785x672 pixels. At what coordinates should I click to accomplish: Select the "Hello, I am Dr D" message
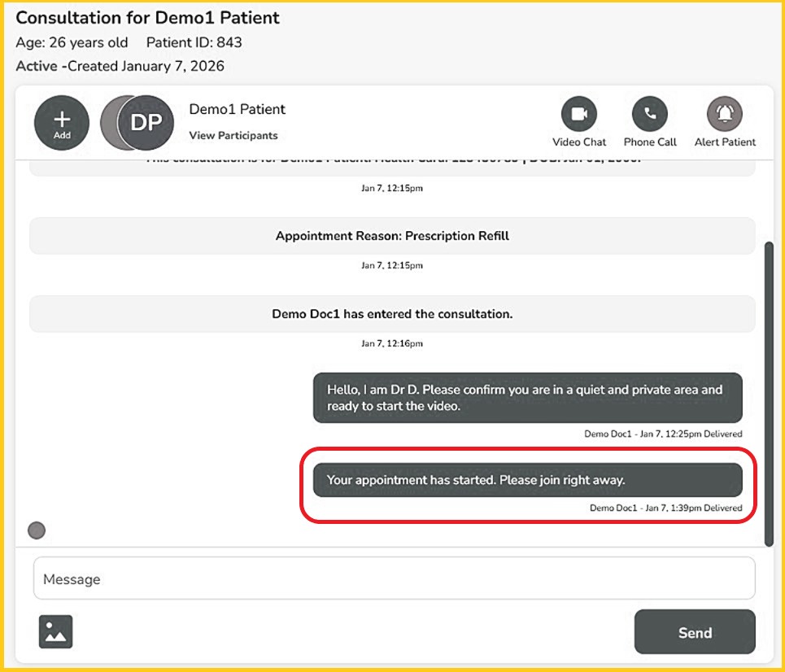pyautogui.click(x=527, y=398)
